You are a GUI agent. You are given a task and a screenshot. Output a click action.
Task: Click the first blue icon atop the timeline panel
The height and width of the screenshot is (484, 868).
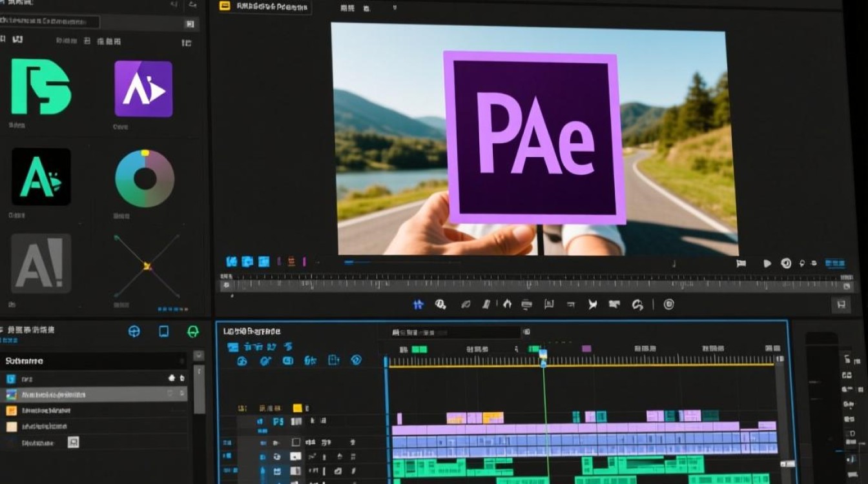[x=233, y=347]
